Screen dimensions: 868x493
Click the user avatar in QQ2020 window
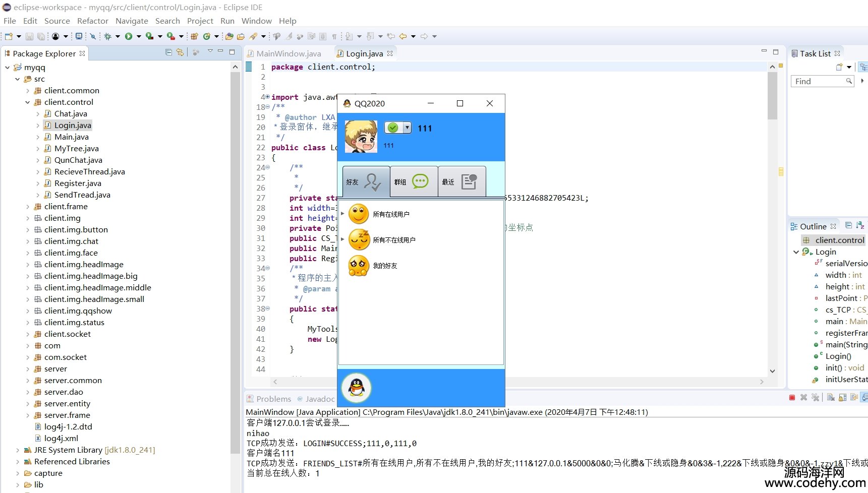361,137
